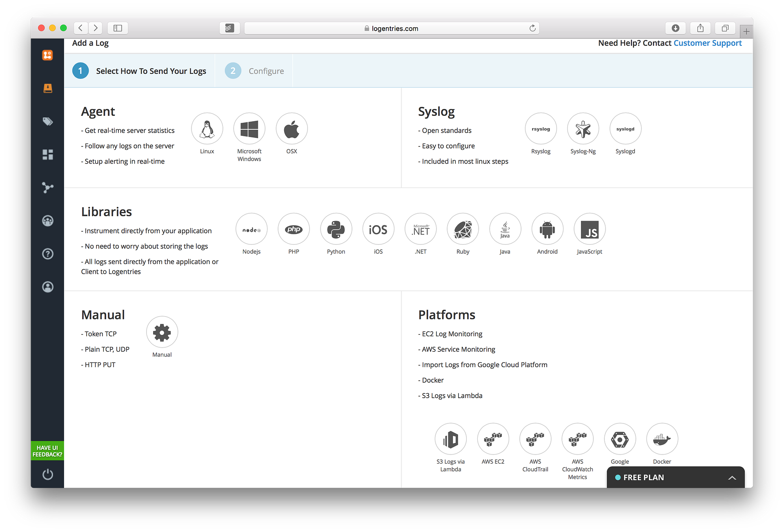Click the Have UI Feedback button
The width and height of the screenshot is (784, 532).
(47, 451)
